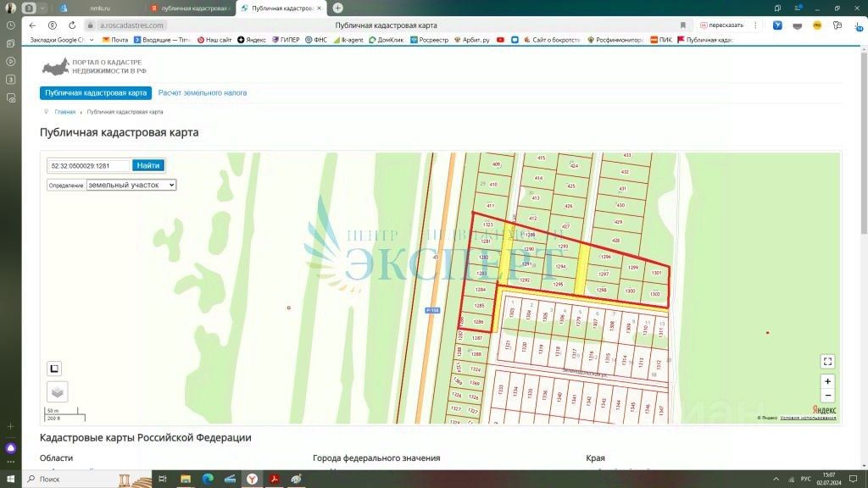The width and height of the screenshot is (868, 488).
Task: Click the portal logo in header
Action: click(95, 67)
